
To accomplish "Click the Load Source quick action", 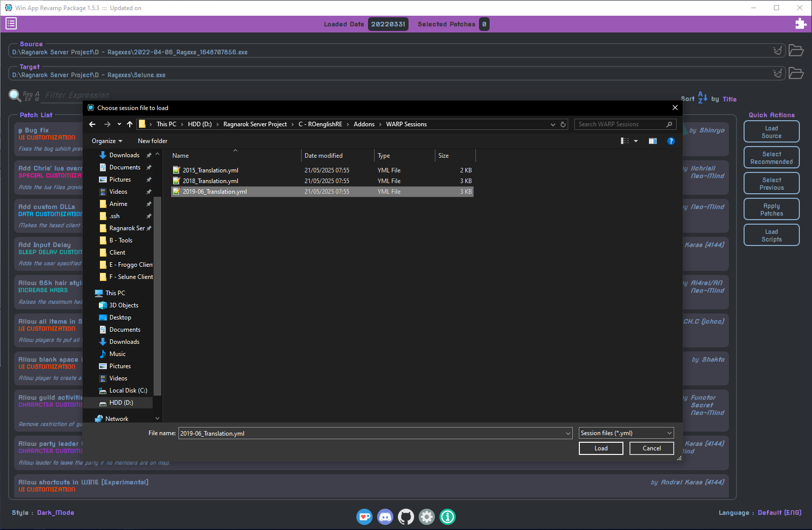I will 771,132.
